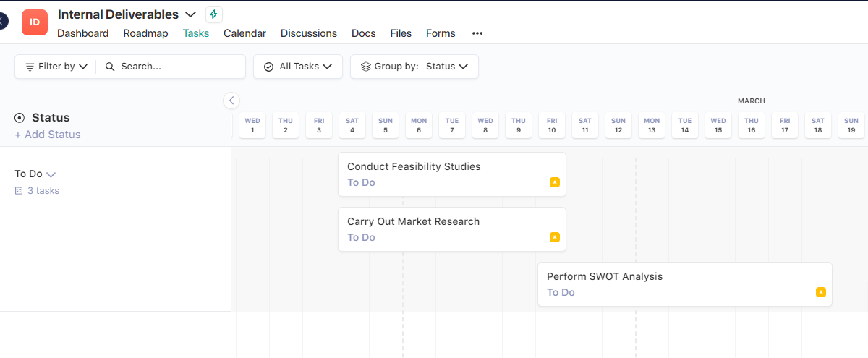Click the red ID project avatar
Image resolution: width=868 pixels, height=358 pixels.
[34, 22]
